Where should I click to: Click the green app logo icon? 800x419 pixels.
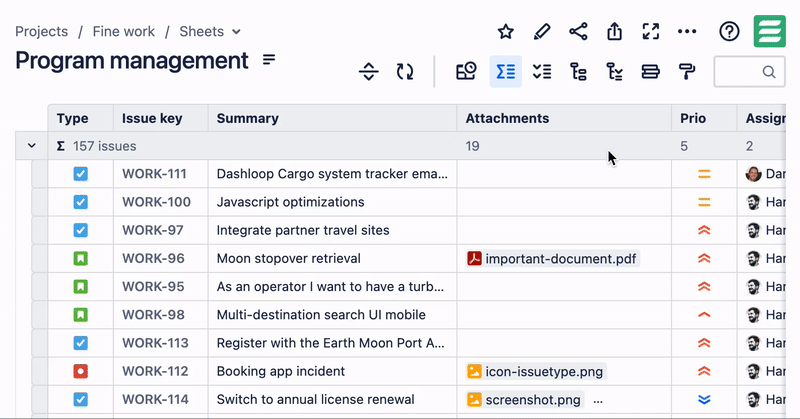(x=769, y=31)
